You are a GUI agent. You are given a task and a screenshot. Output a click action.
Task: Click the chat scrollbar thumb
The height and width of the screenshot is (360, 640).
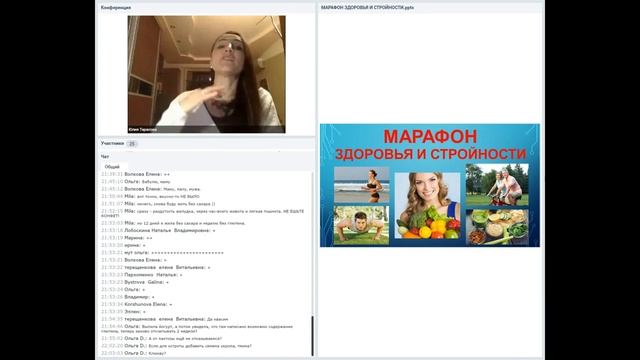click(x=313, y=336)
